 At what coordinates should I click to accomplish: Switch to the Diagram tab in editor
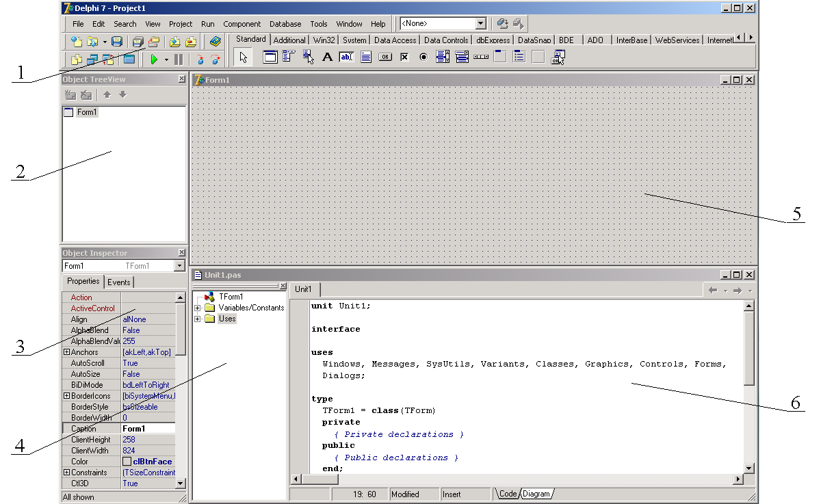point(537,494)
